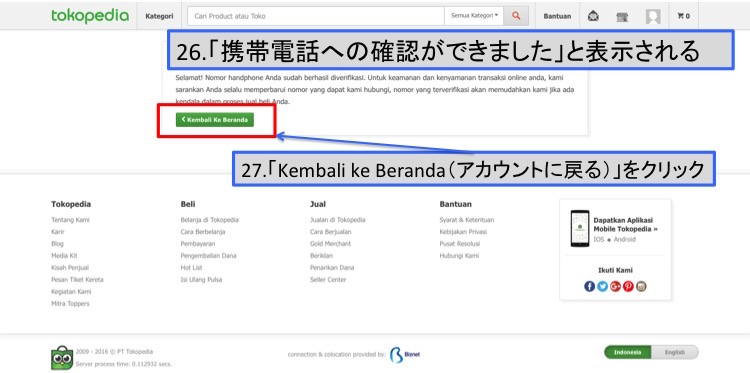Viewport: 750px width, 373px height.
Task: Open the shopping cart icon
Action: point(684,16)
